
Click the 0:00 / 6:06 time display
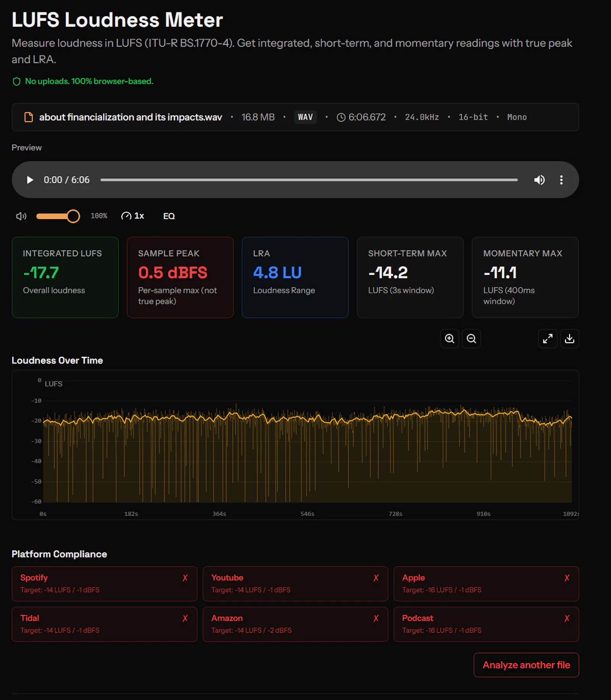coord(66,180)
